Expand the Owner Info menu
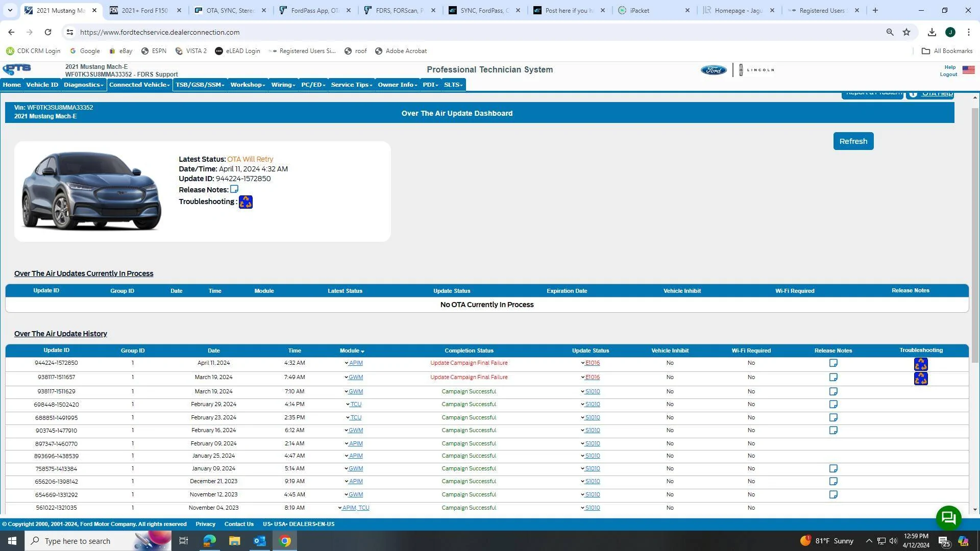The image size is (980, 551). click(x=398, y=85)
